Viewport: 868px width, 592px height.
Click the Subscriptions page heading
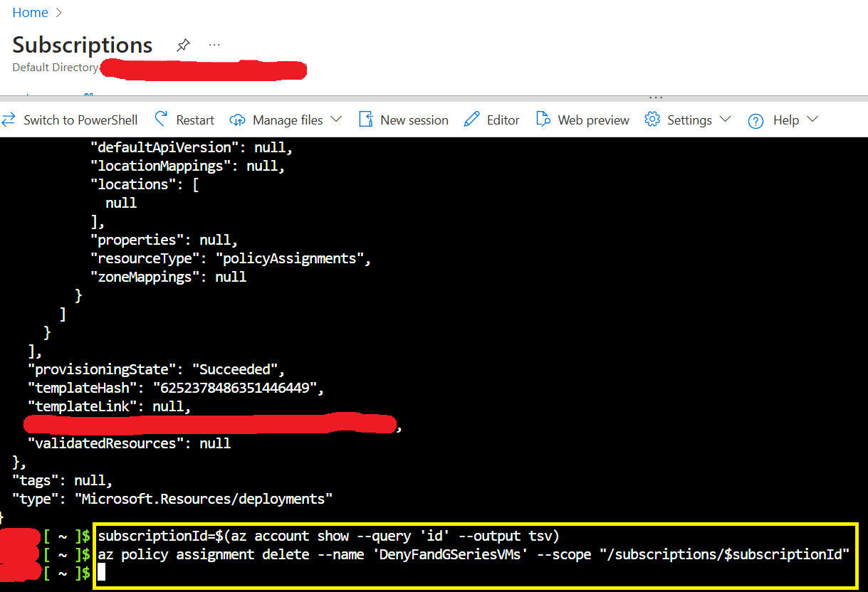coord(83,45)
